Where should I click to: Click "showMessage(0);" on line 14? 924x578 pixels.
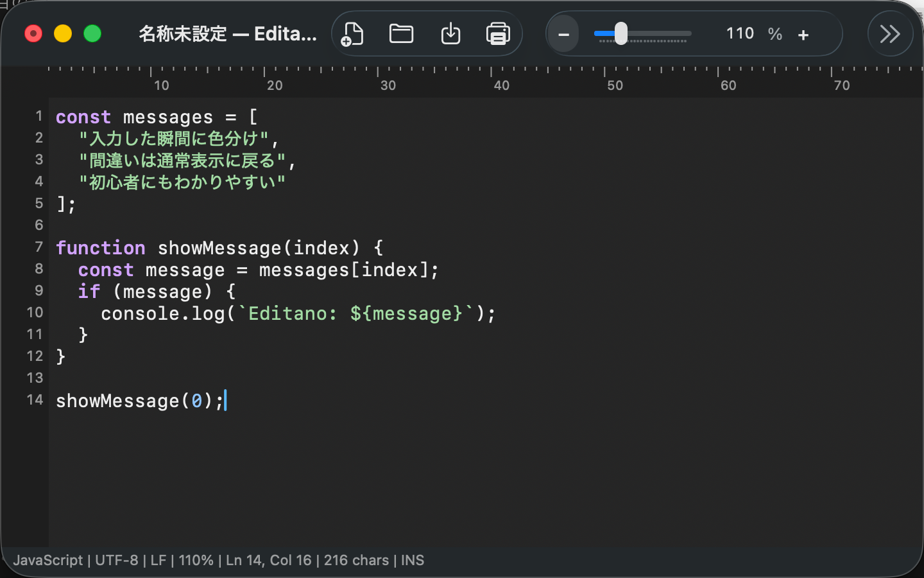[140, 401]
